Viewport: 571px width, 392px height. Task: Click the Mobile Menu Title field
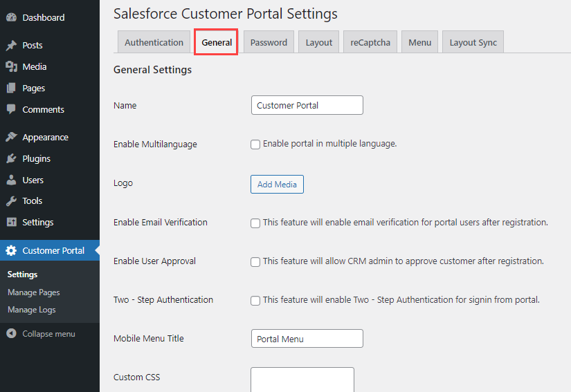coord(307,339)
